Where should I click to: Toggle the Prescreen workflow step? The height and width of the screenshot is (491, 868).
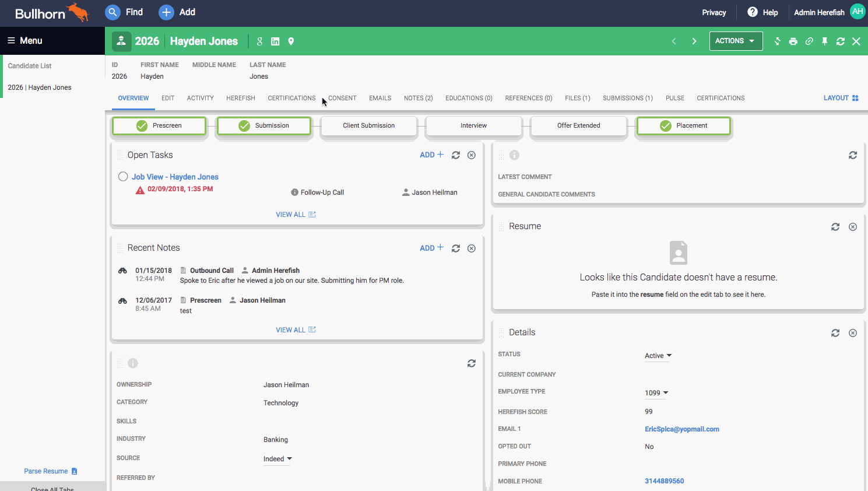click(x=159, y=126)
